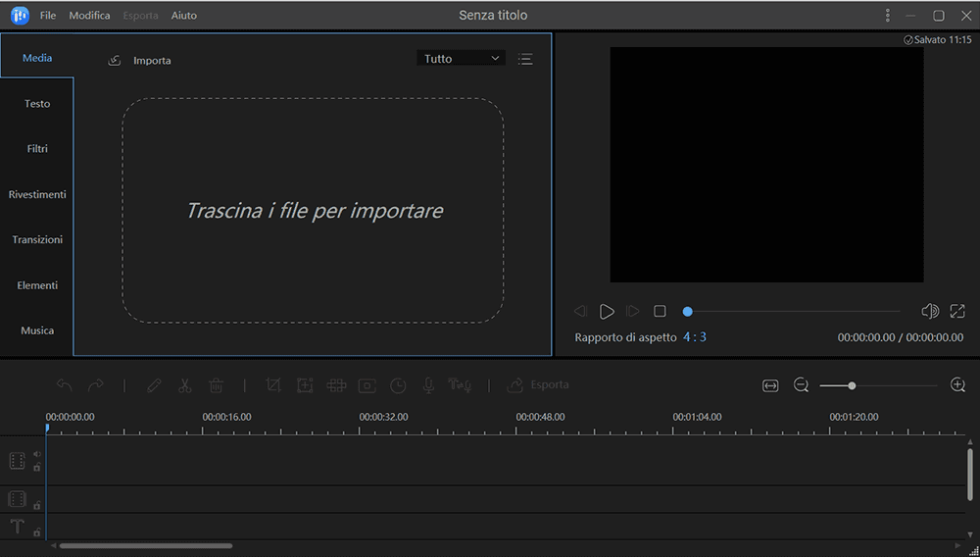This screenshot has height=557, width=980.
Task: Open the Musica tab
Action: 37,330
